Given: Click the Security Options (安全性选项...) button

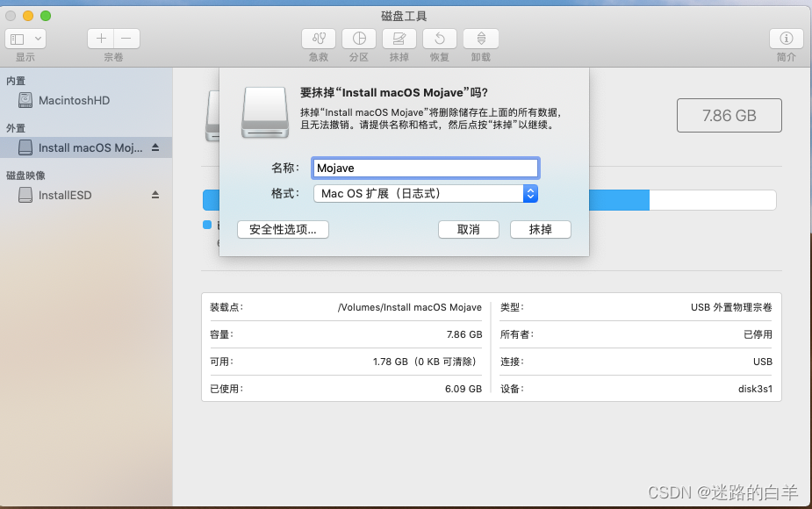Looking at the screenshot, I should coord(283,229).
